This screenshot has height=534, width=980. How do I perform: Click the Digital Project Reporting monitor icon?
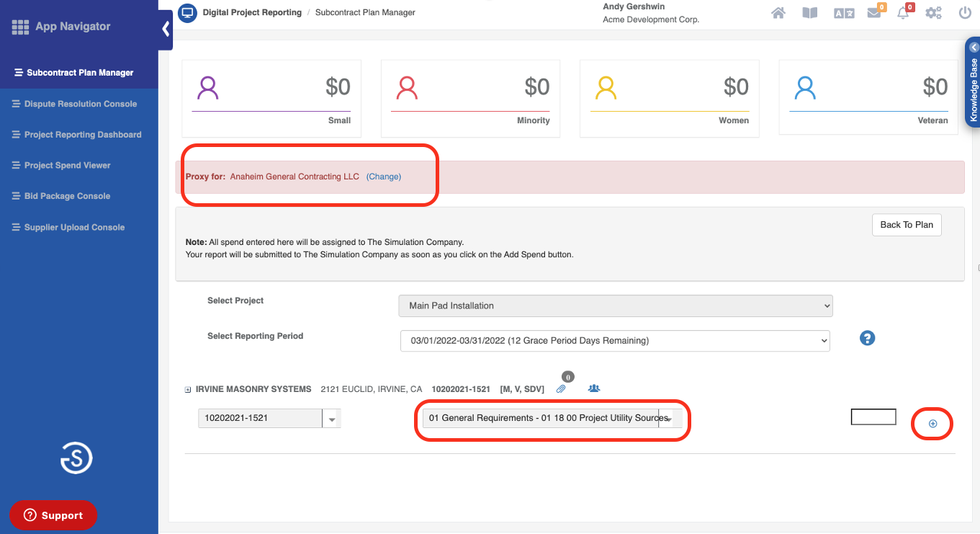[187, 13]
